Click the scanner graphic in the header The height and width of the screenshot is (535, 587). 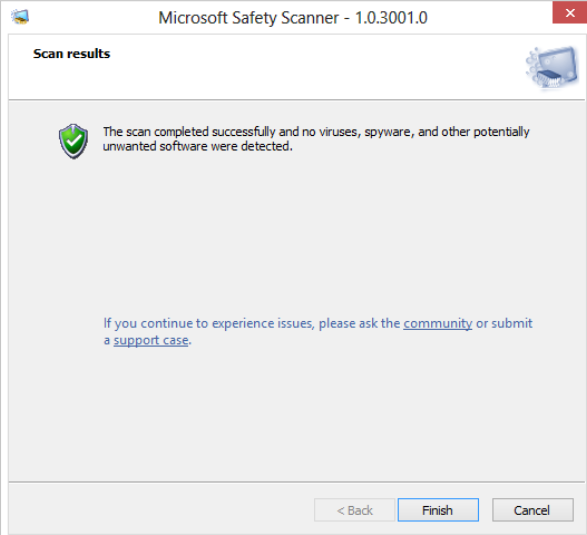point(552,68)
